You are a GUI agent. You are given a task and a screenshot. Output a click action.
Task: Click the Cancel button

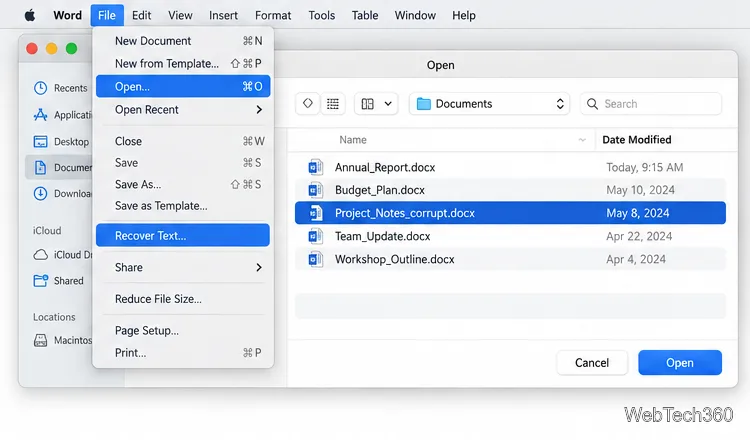click(x=592, y=363)
